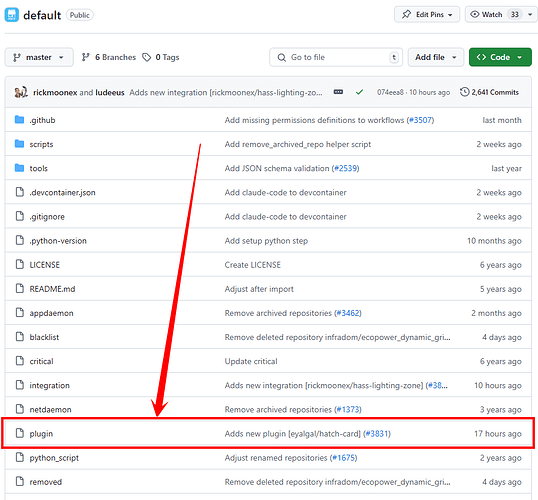Image resolution: width=538 pixels, height=500 pixels.
Task: Expand the Add file dropdown
Action: click(x=436, y=57)
